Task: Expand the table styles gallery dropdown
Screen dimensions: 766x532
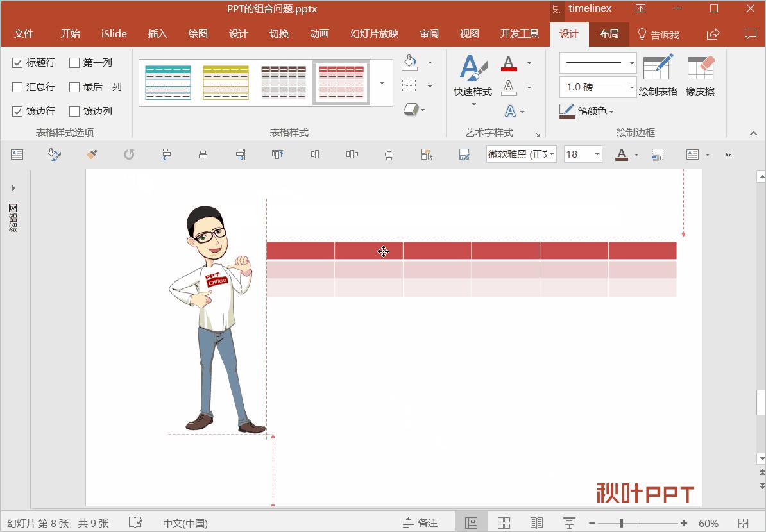Action: (x=382, y=83)
